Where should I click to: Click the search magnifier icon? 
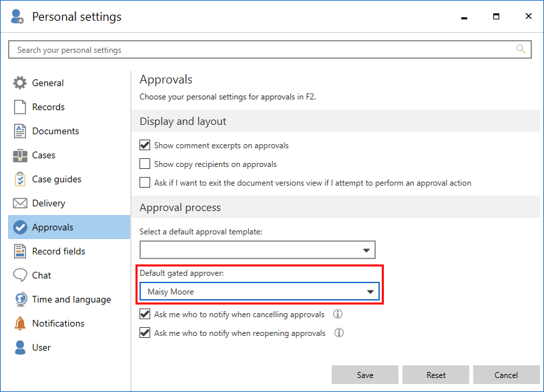[x=521, y=49]
